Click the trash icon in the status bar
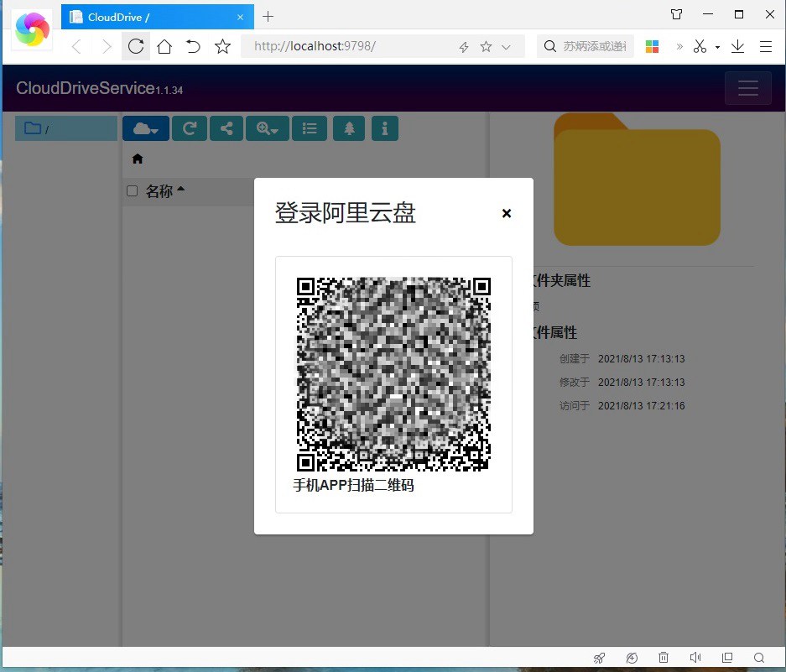 664,658
